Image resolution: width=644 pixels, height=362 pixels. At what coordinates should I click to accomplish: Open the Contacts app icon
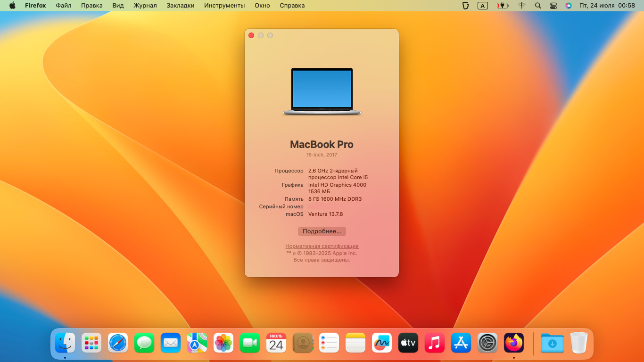click(x=303, y=343)
